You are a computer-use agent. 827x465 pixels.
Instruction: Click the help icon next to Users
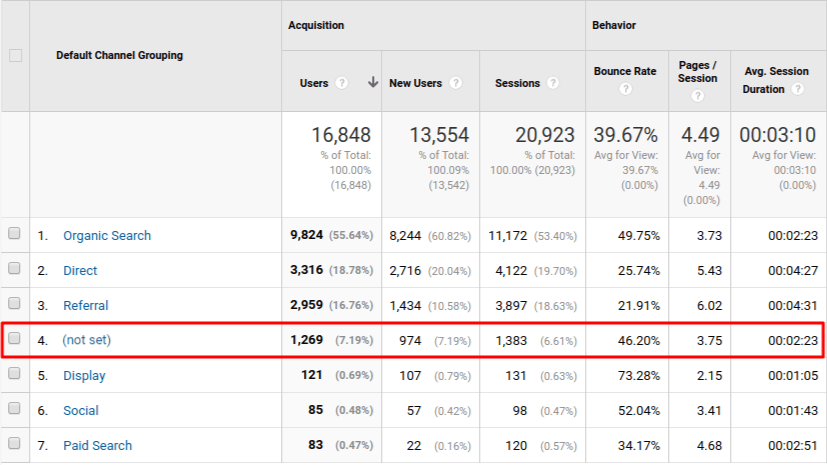(x=342, y=83)
